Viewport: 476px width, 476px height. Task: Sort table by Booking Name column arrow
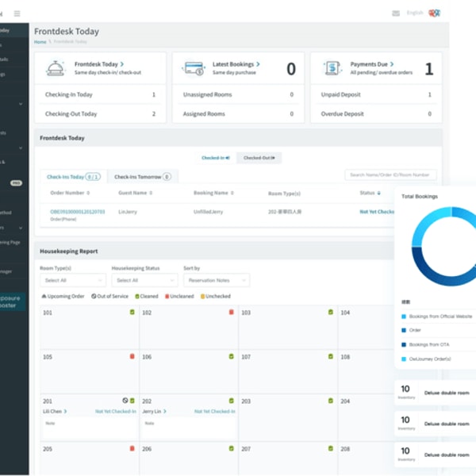(232, 193)
